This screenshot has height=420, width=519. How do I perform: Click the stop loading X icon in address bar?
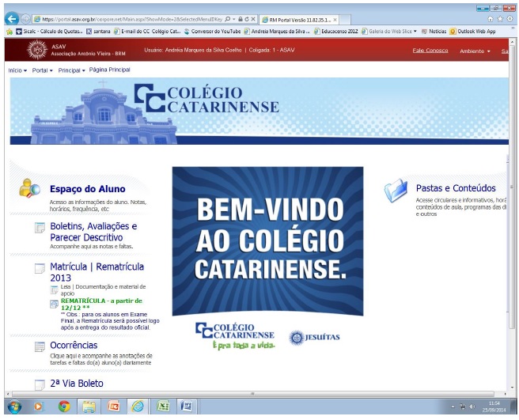tap(253, 19)
